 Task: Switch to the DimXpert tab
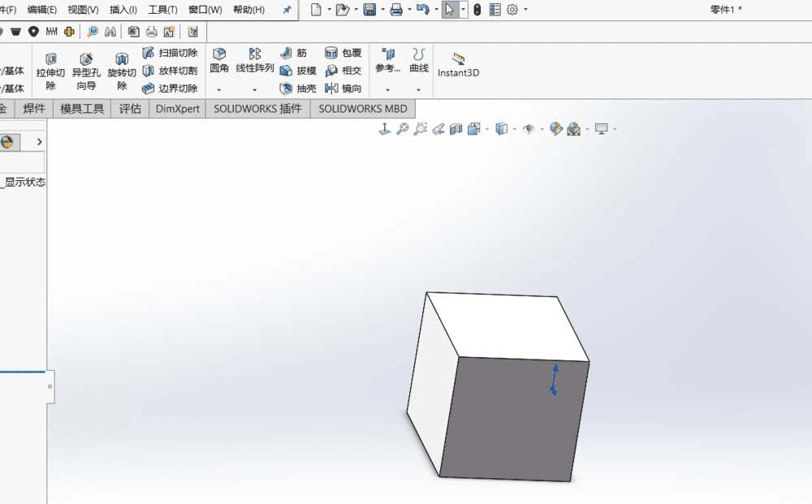click(x=178, y=109)
